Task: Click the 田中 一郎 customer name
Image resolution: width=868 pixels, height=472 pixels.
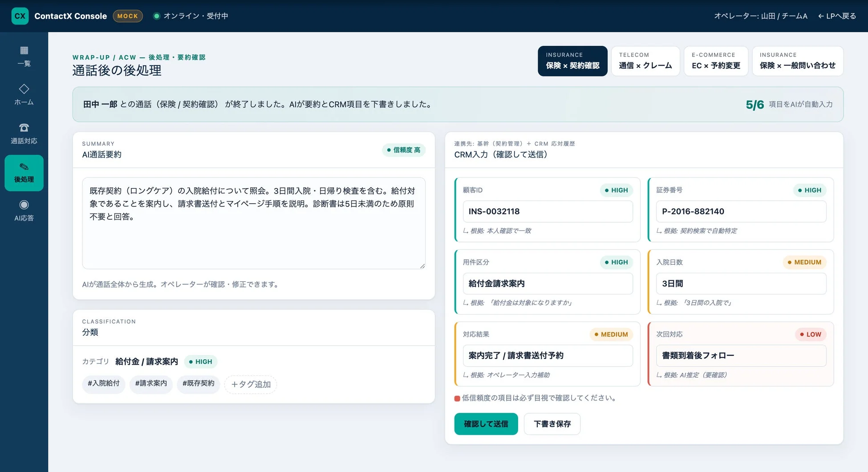Action: pyautogui.click(x=100, y=105)
